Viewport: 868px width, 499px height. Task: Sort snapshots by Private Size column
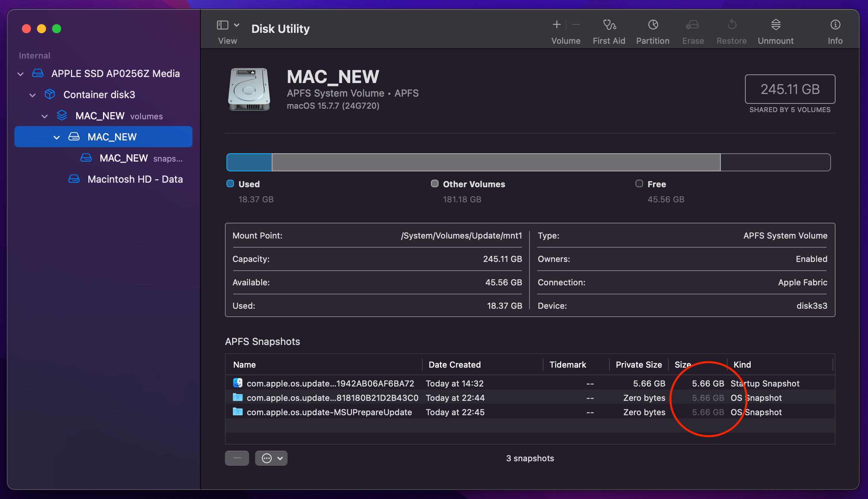tap(639, 365)
